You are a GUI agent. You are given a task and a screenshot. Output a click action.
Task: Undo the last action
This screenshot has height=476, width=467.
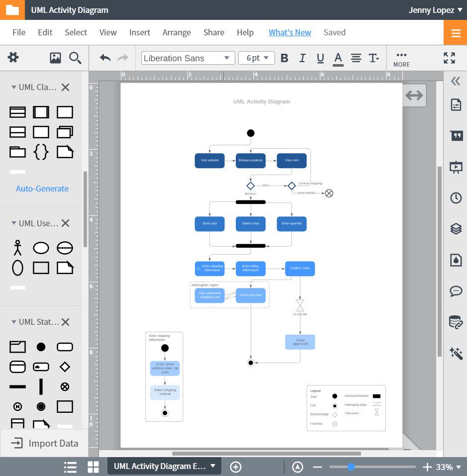click(x=105, y=58)
